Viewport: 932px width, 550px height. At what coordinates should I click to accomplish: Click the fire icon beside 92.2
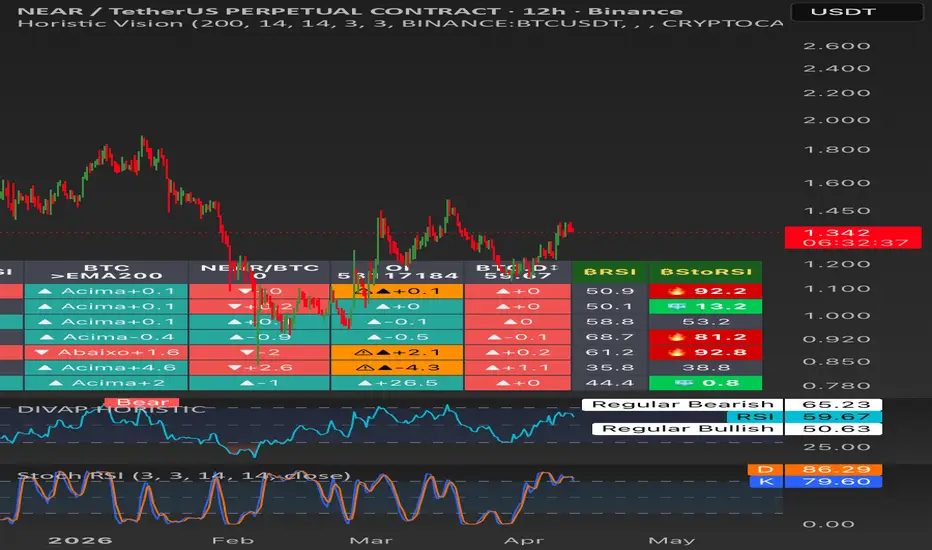[x=677, y=291]
